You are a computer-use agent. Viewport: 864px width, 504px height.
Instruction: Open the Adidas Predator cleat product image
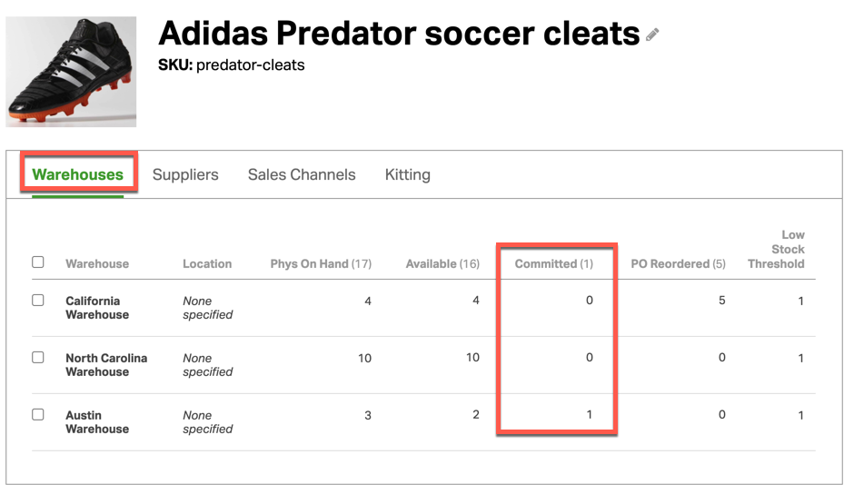(x=71, y=72)
